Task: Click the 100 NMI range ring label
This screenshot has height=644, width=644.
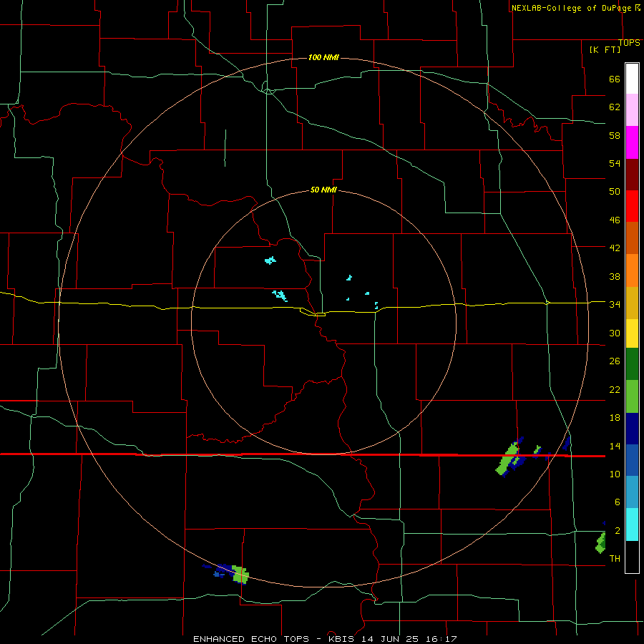Action: point(323,57)
